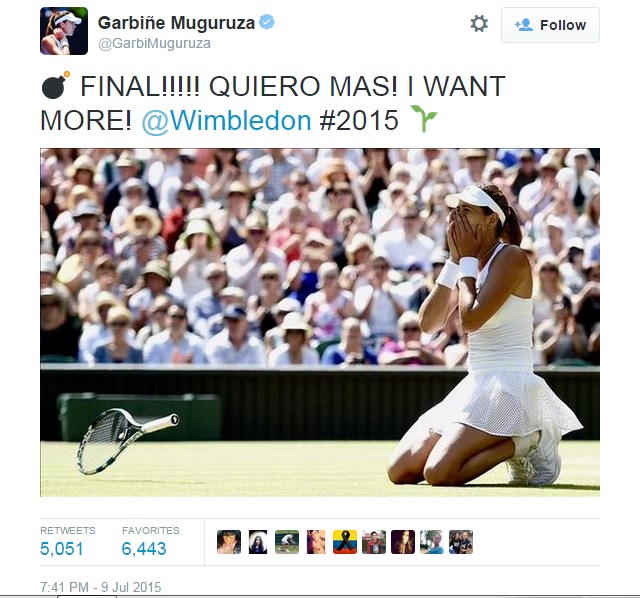Open the tennis player on grass avatar
Screen dimensions: 640x598
pos(287,542)
